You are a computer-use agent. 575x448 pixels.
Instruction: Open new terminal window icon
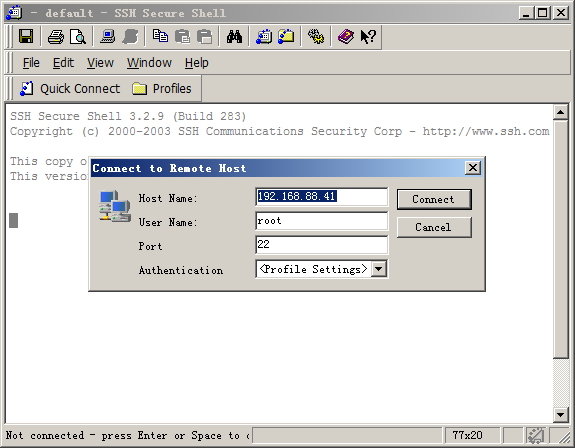click(264, 37)
